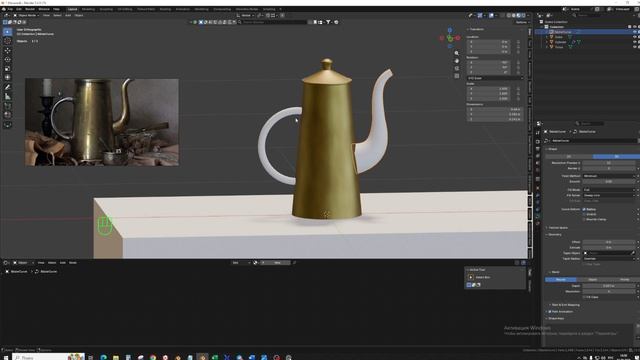Switch to wireframe viewport shading
The height and width of the screenshot is (360, 640).
coord(509,16)
